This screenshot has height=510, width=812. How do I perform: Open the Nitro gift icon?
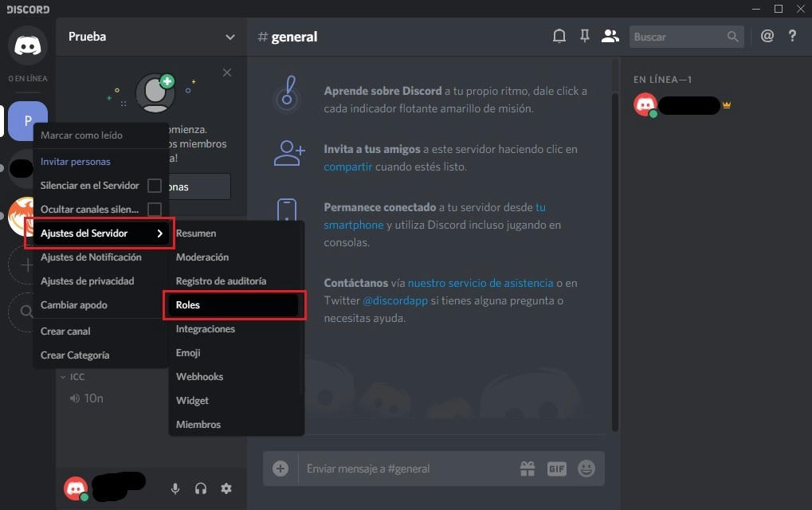(528, 469)
